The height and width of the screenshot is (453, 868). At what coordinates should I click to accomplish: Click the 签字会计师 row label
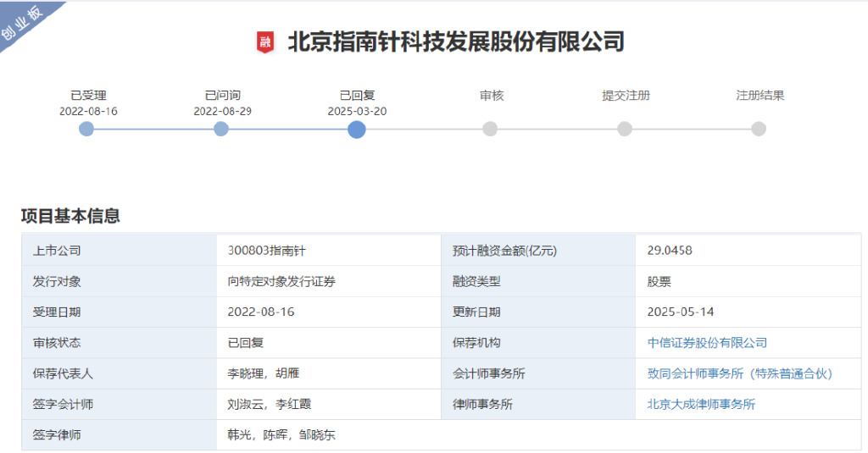click(63, 405)
